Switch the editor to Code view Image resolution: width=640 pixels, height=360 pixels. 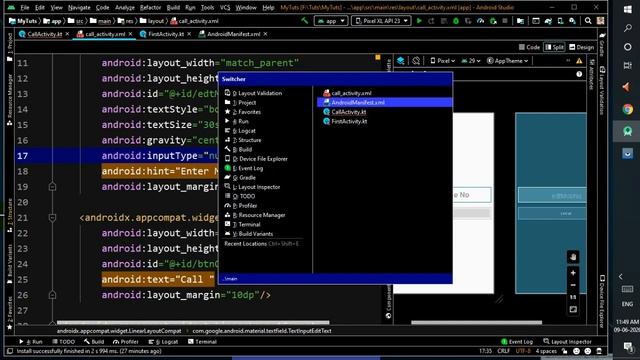(x=529, y=47)
